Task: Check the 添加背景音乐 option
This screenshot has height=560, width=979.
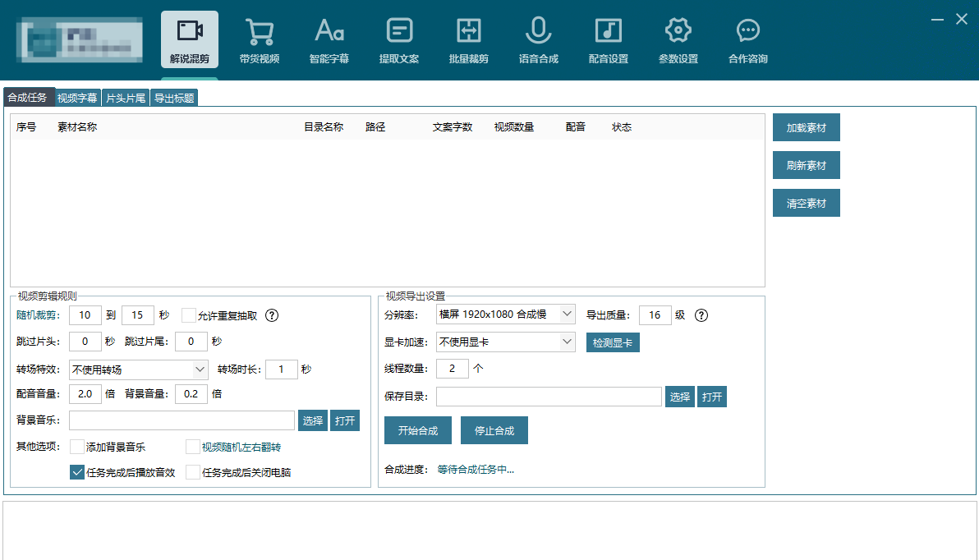Action: coord(77,447)
